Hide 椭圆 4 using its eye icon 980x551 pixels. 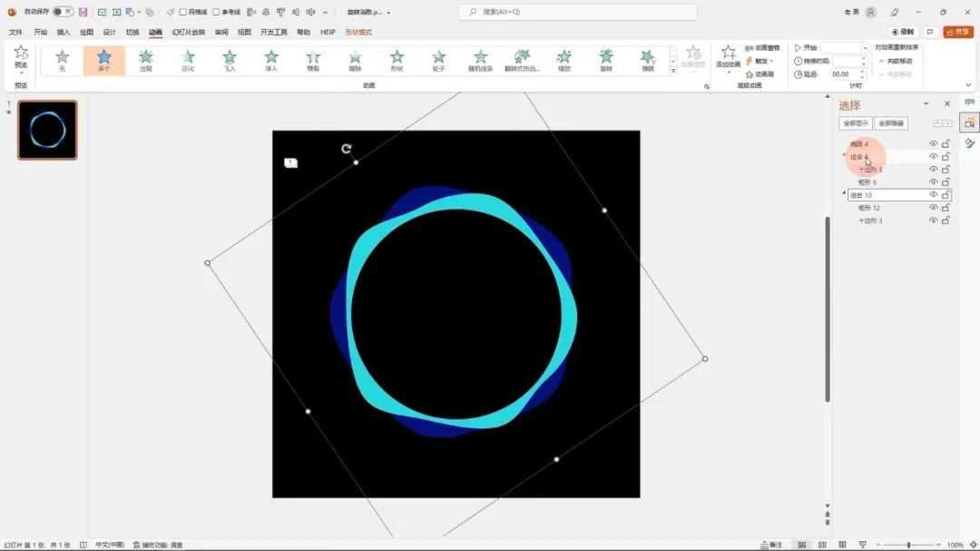point(933,144)
